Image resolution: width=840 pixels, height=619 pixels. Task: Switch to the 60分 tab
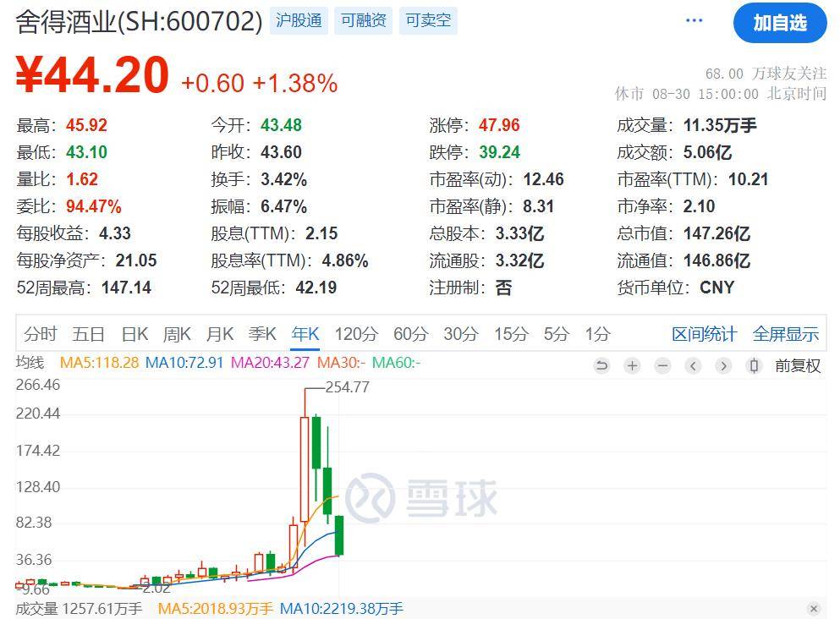point(410,334)
